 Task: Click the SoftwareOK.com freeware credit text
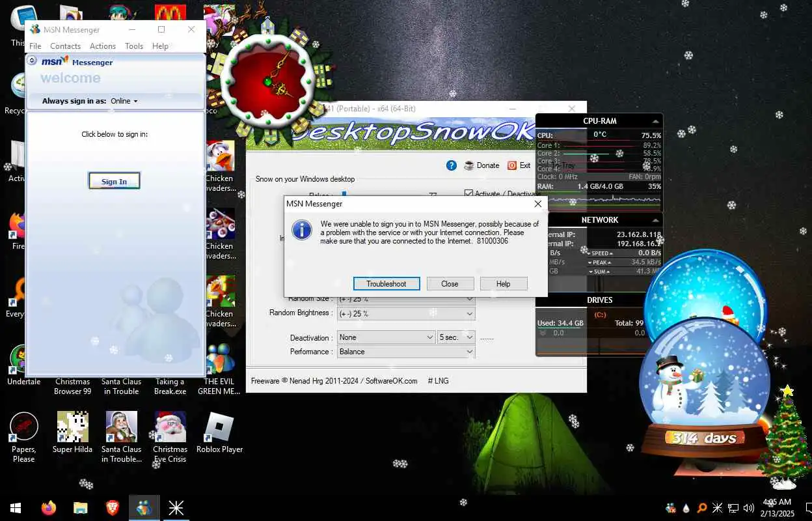click(x=334, y=381)
